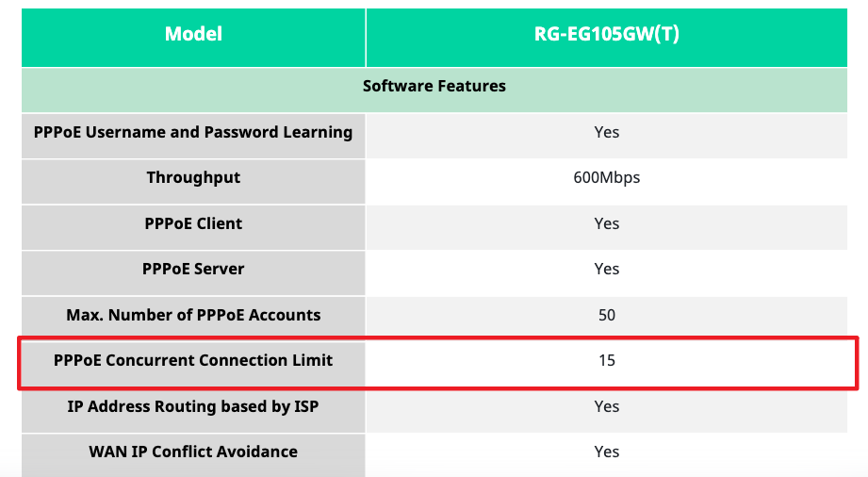Select WAN IP Conflict Avoidance label

tap(193, 452)
